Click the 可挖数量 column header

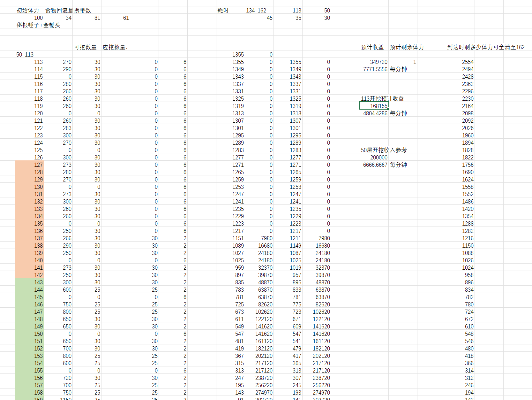point(87,47)
